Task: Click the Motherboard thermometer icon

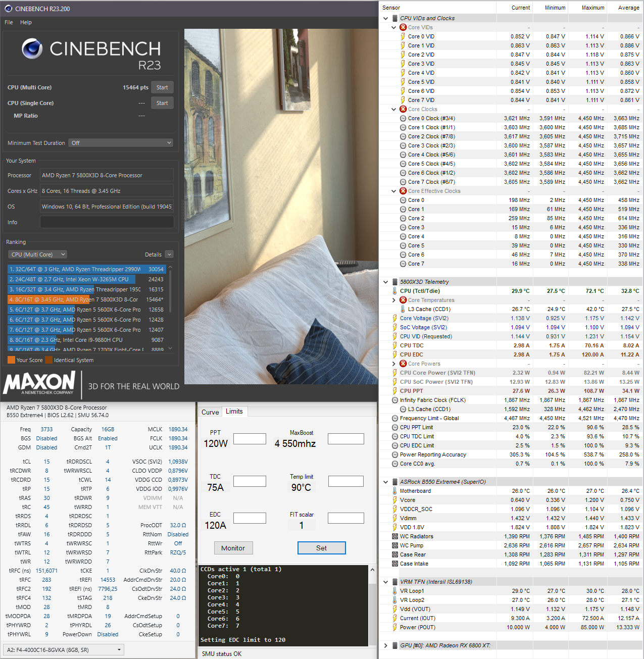Action: pyautogui.click(x=395, y=491)
